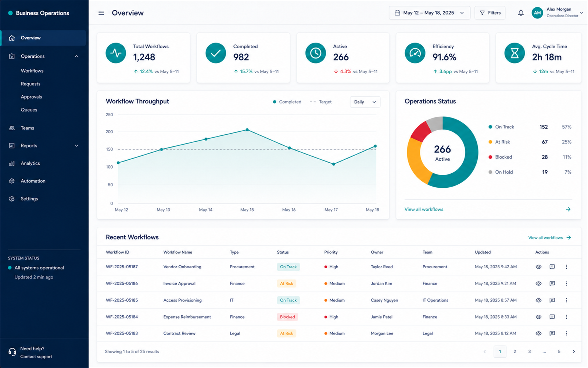Click the Filters button
Viewport: 588px width, 368px height.
click(x=490, y=13)
